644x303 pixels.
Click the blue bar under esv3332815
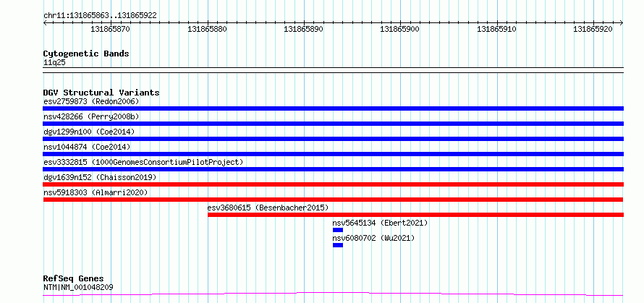pyautogui.click(x=333, y=169)
